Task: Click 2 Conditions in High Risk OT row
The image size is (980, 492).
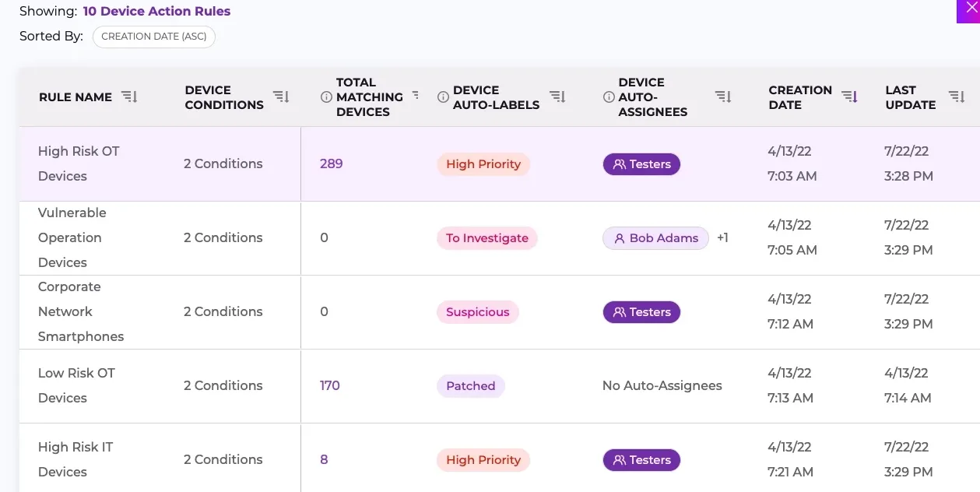Action: [x=223, y=163]
